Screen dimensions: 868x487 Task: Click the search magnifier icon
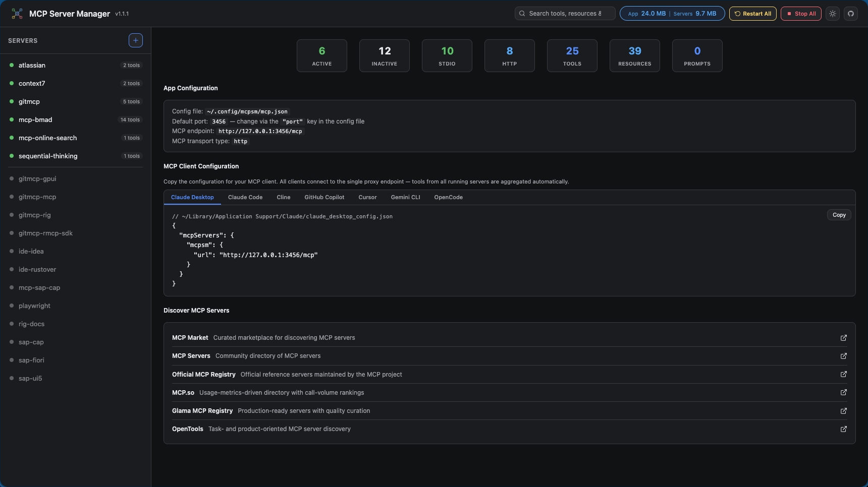click(x=523, y=13)
